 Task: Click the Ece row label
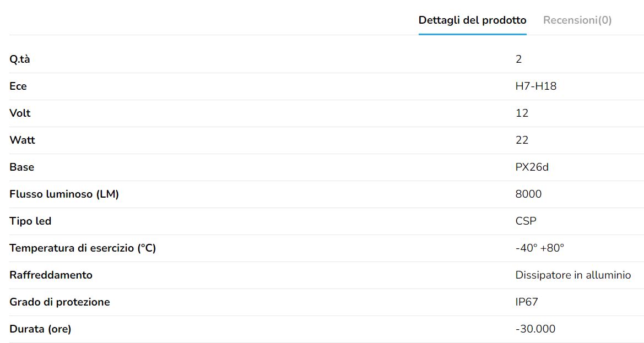point(18,86)
